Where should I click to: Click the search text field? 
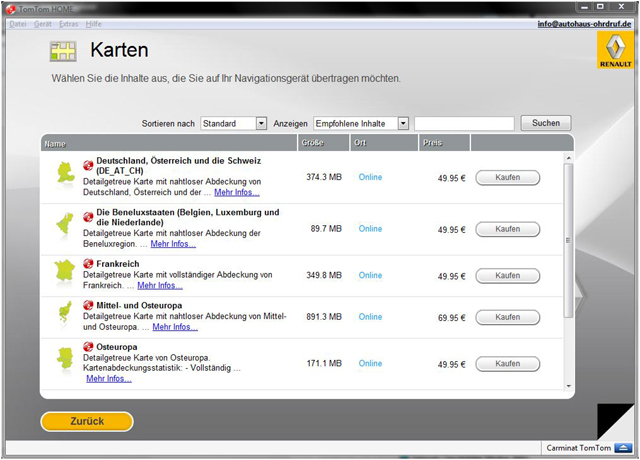(464, 123)
